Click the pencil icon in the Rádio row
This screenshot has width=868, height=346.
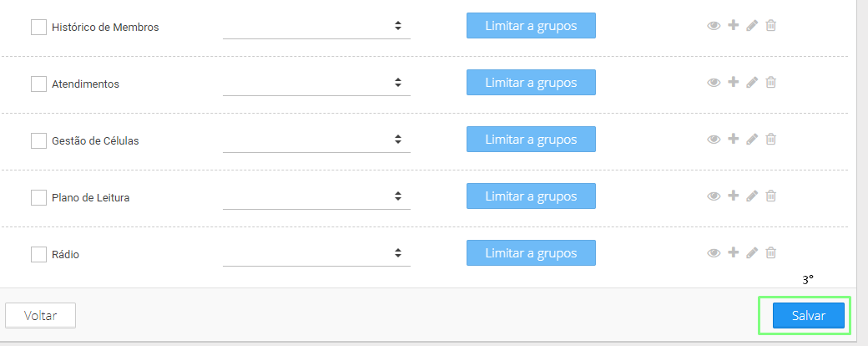click(x=752, y=253)
